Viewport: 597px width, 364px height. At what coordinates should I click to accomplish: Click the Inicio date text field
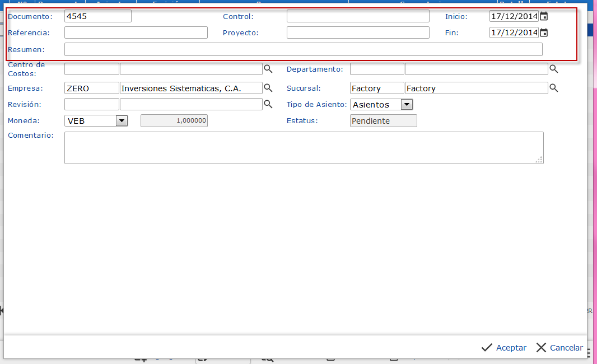[514, 16]
